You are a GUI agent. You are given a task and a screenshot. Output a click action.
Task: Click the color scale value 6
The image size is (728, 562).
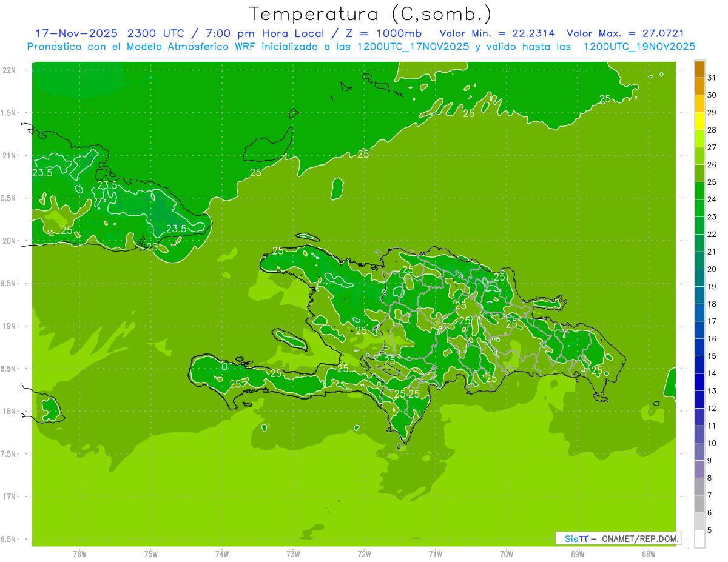click(x=710, y=513)
